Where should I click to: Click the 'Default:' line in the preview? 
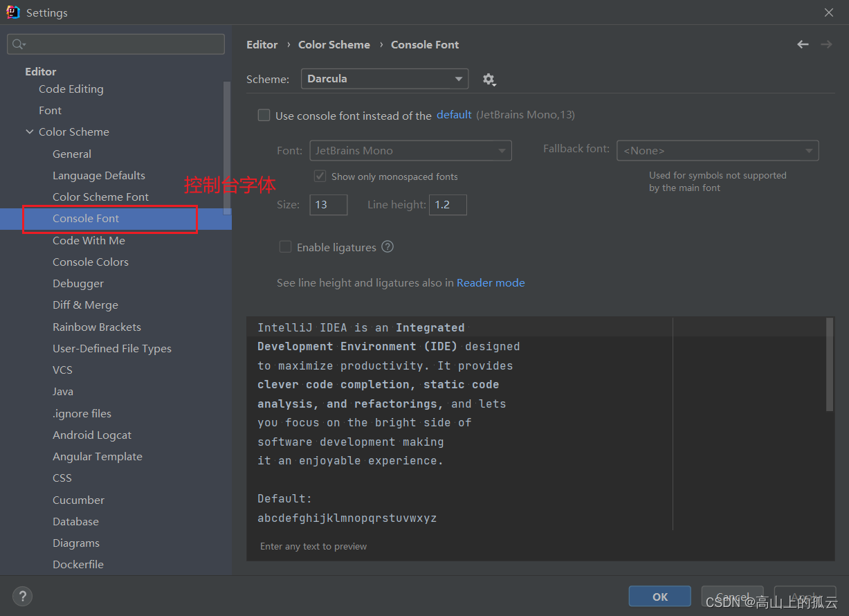pos(285,498)
